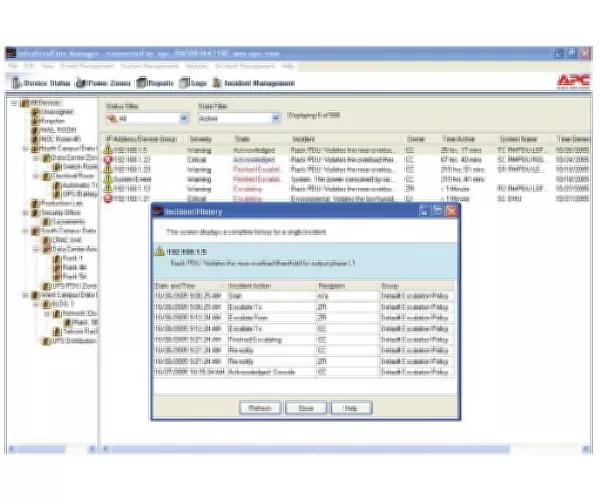
Task: Collapse the Electrical Room node
Action: (36, 176)
